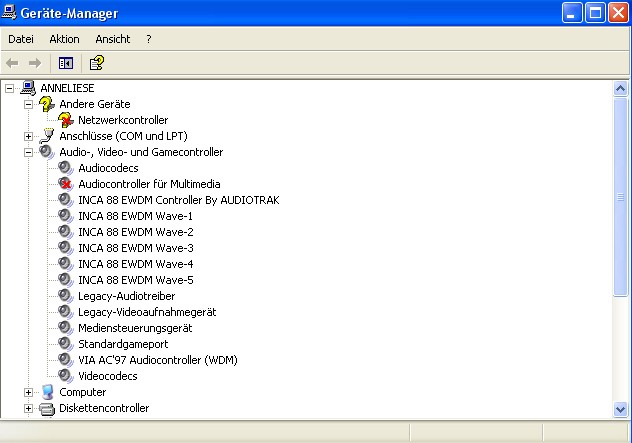The width and height of the screenshot is (632, 443).
Task: Select the INCA 88 EWDM Wave-3 text
Action: click(x=135, y=248)
